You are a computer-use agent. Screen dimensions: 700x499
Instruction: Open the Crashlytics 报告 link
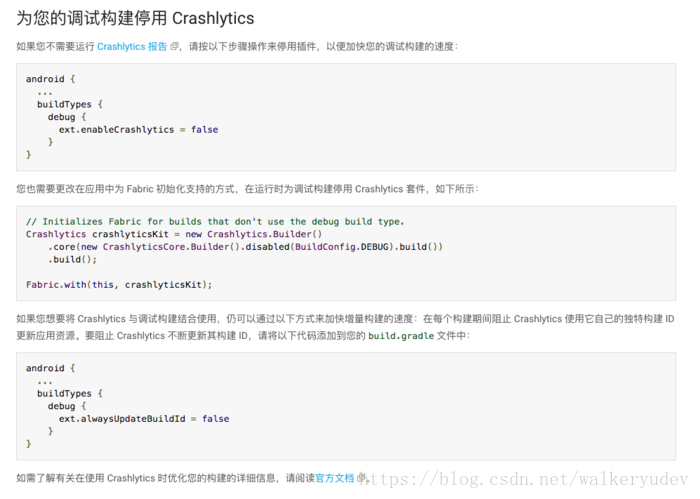132,46
